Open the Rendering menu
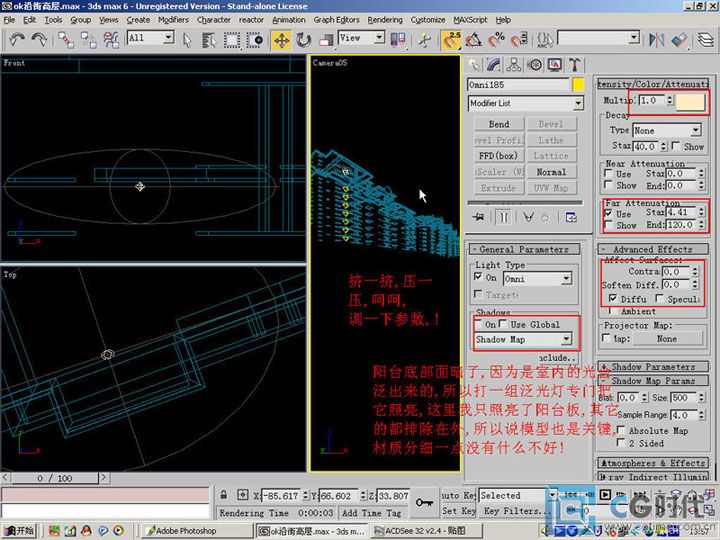720x540 pixels. (385, 20)
